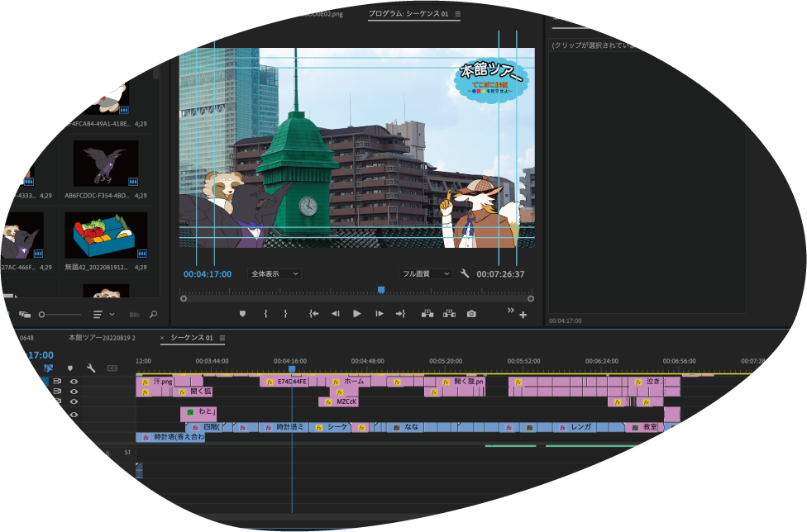Image resolution: width=807 pixels, height=532 pixels.
Task: Open the フル画質 playback resolution dropdown
Action: (x=426, y=274)
